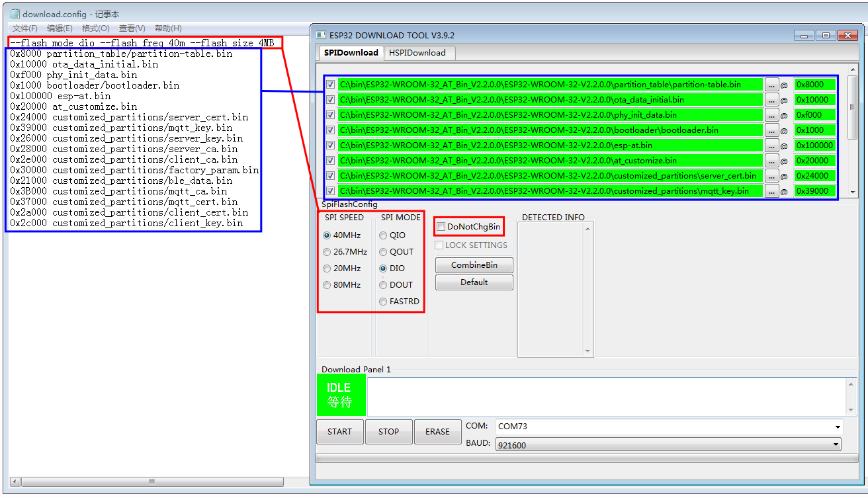The image size is (868, 498).
Task: Click browse button for partition-table.bin row
Action: click(x=771, y=85)
